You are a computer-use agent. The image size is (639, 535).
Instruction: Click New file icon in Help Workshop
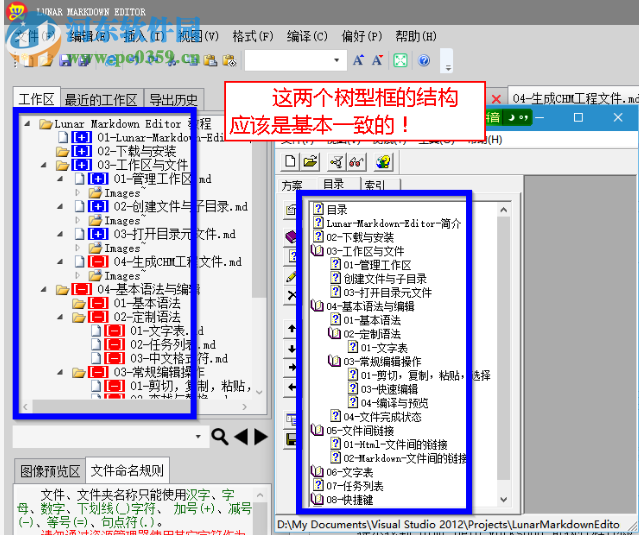[x=290, y=161]
